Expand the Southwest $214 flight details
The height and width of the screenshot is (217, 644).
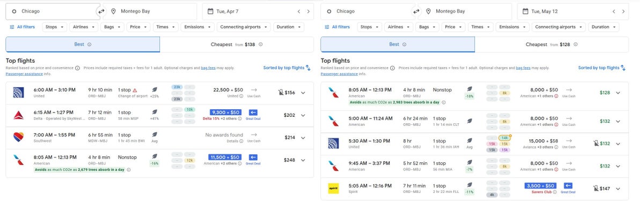tap(303, 137)
